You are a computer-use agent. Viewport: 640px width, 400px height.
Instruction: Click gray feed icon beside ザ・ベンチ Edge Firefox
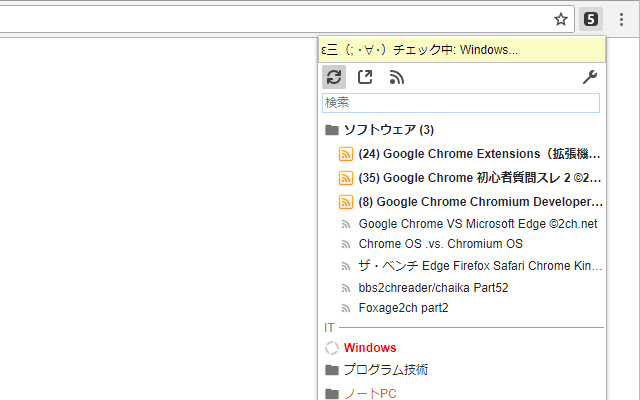pos(346,267)
